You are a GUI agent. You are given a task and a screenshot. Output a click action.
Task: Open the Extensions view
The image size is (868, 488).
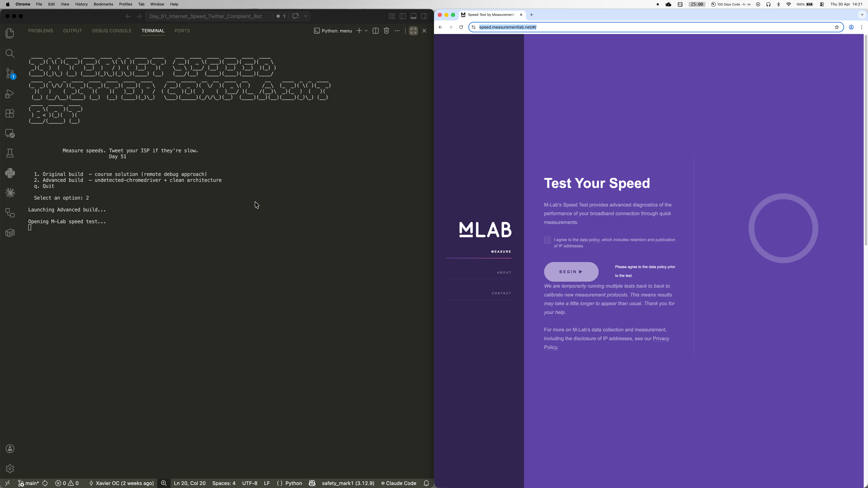tap(10, 113)
